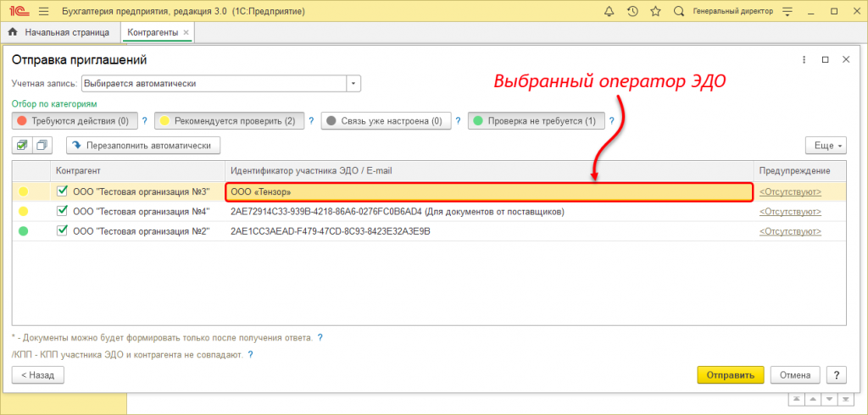Click the home icon of Начальная страница
Image resolution: width=868 pixels, height=415 pixels.
tap(14, 33)
